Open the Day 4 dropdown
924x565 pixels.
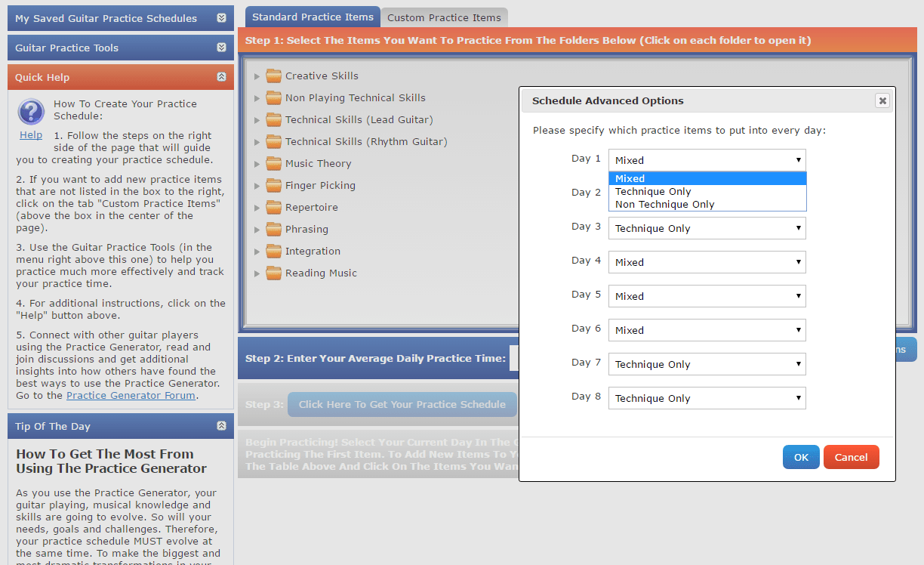[x=707, y=262]
